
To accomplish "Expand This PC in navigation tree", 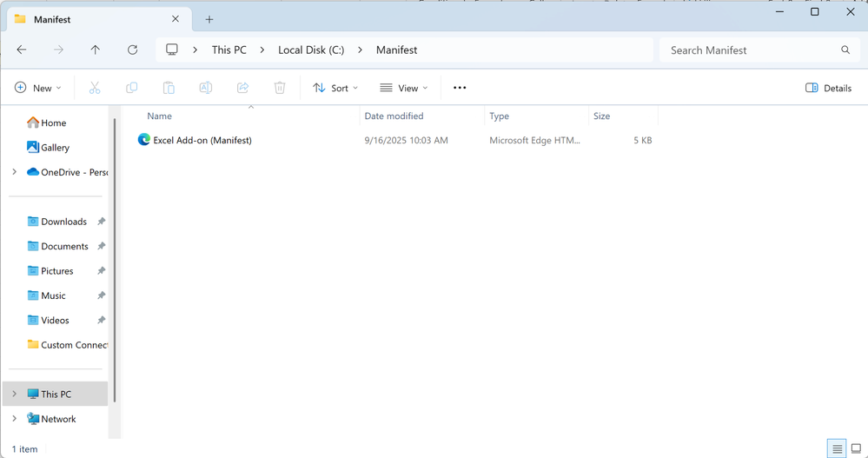I will tap(14, 394).
